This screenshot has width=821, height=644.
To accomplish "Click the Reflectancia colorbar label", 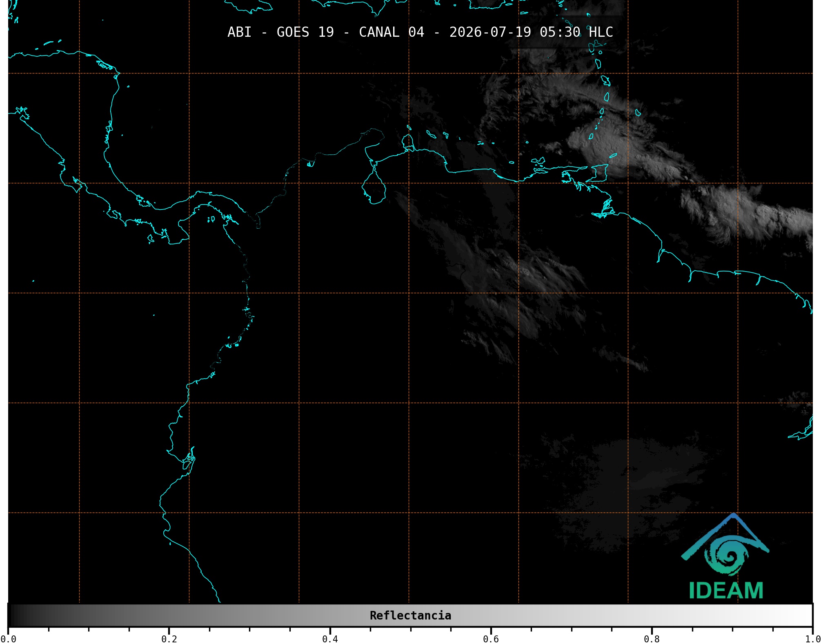I will [410, 615].
